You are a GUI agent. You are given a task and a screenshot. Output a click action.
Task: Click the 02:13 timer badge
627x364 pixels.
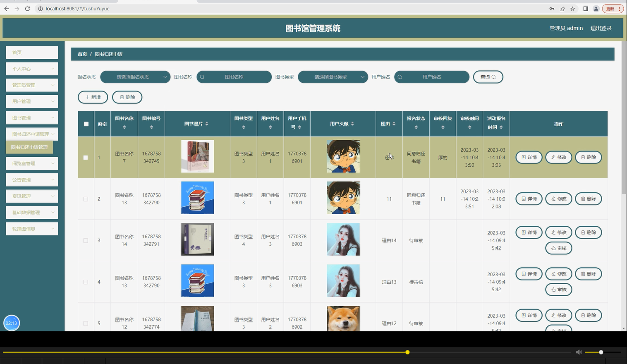coord(12,323)
